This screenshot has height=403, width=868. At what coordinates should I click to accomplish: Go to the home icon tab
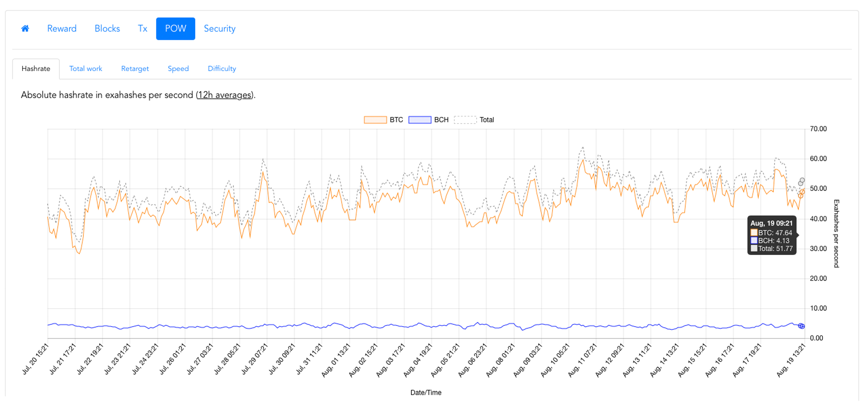25,29
